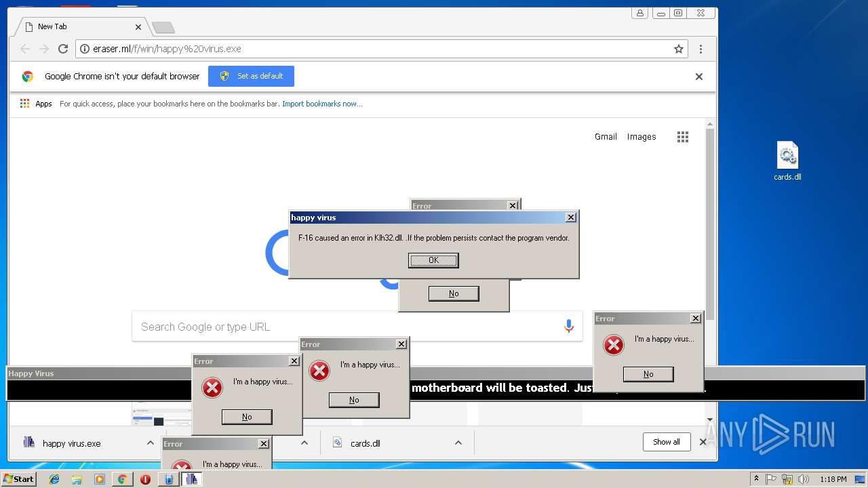868x488 pixels.
Task: Open Images link on New Tab page
Action: pyautogui.click(x=642, y=137)
